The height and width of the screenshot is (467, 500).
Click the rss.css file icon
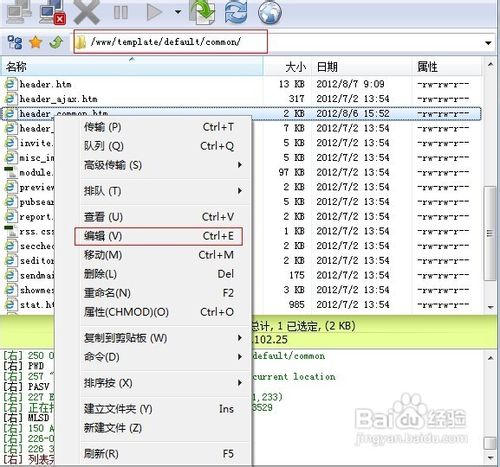click(x=10, y=231)
